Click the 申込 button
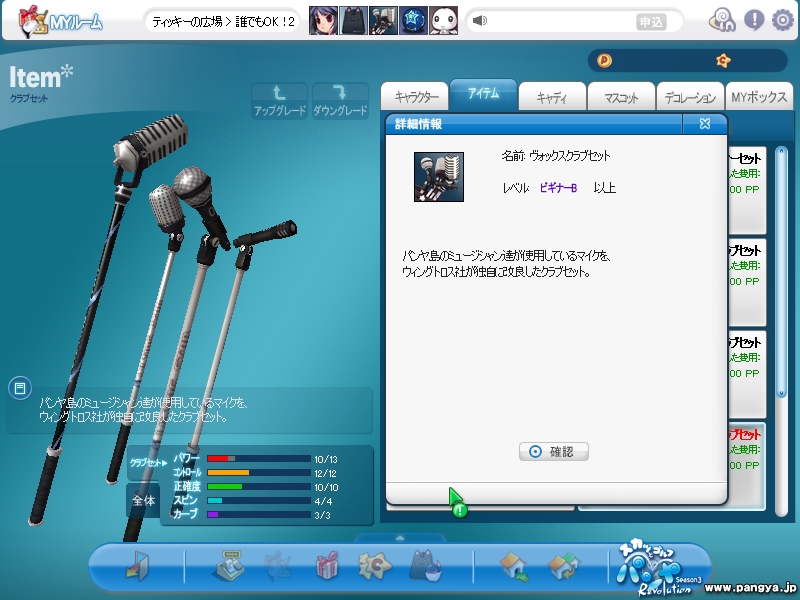 coord(651,22)
